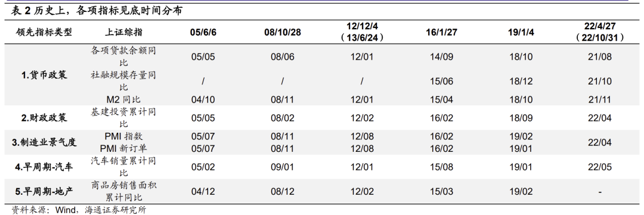Select the 上证综指 header cell
This screenshot has height=215, width=644.
pos(123,32)
